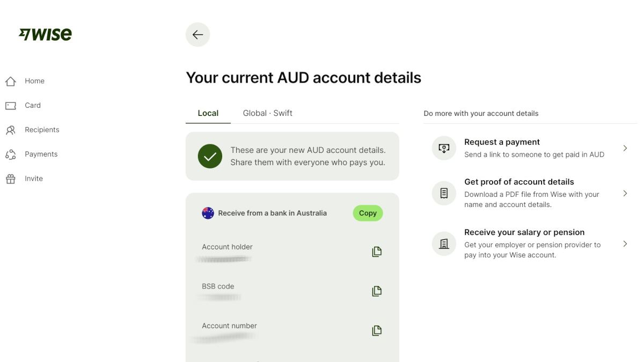This screenshot has width=644, height=362.
Task: Click the back arrow button
Action: point(197,35)
